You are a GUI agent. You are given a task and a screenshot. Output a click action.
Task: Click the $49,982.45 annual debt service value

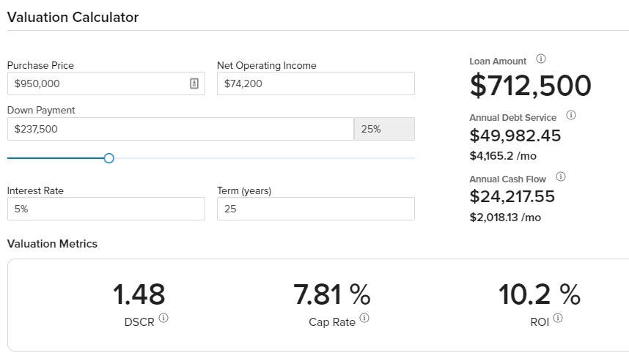click(515, 135)
